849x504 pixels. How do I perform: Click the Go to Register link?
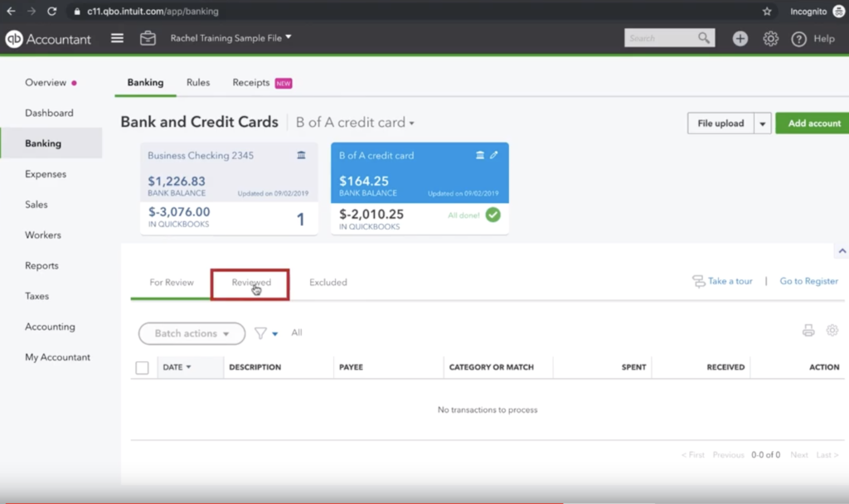pyautogui.click(x=808, y=281)
